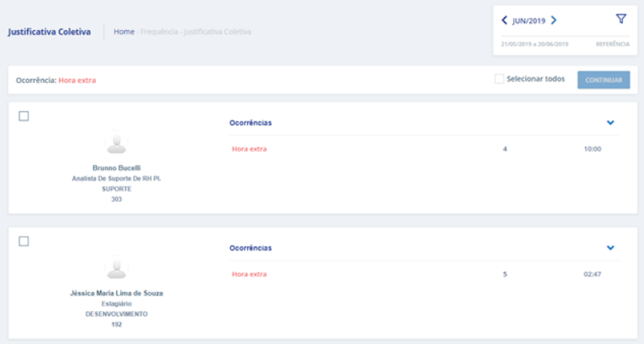Screen dimensions: 644x344
Task: Navigate to Home breadcrumb
Action: click(124, 32)
